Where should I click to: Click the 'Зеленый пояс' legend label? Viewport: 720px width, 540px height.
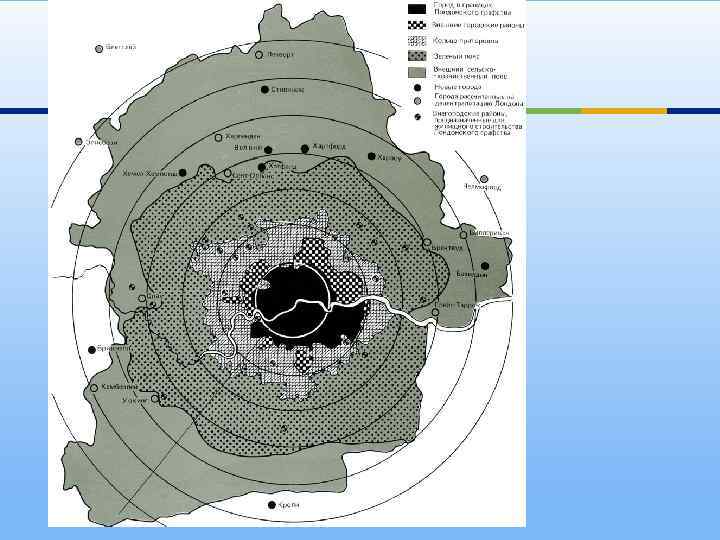[x=456, y=56]
